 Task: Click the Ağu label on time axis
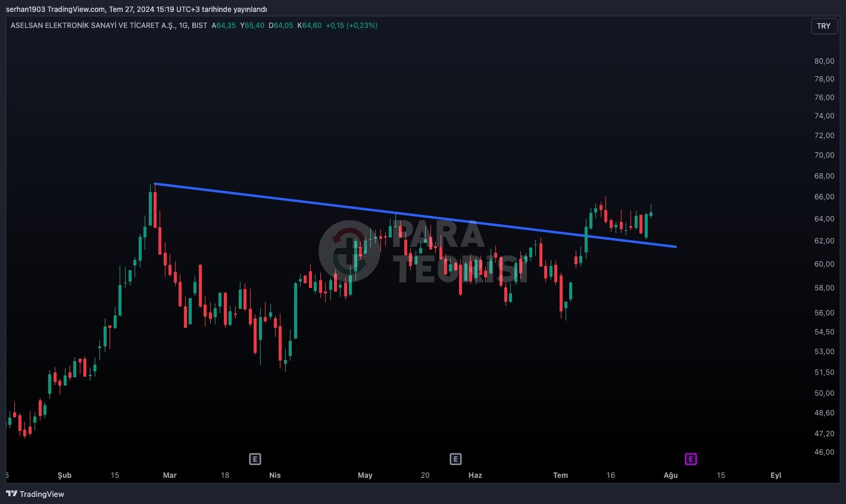point(671,475)
